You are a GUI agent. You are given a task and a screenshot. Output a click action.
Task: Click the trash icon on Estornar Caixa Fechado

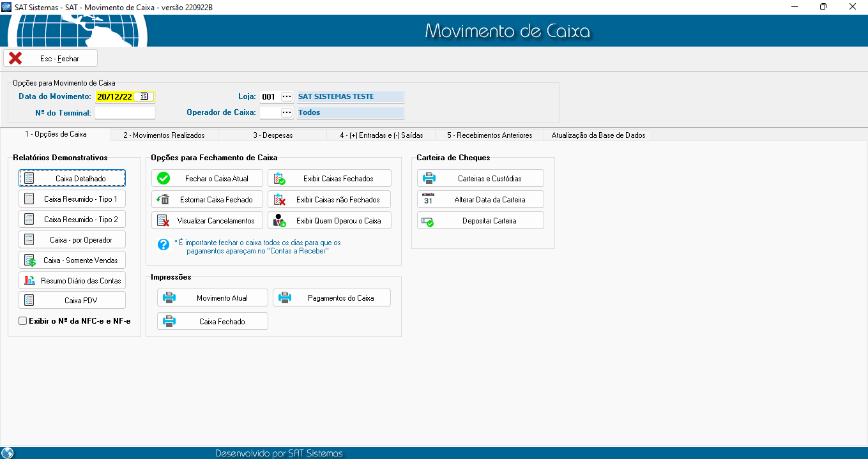[163, 200]
